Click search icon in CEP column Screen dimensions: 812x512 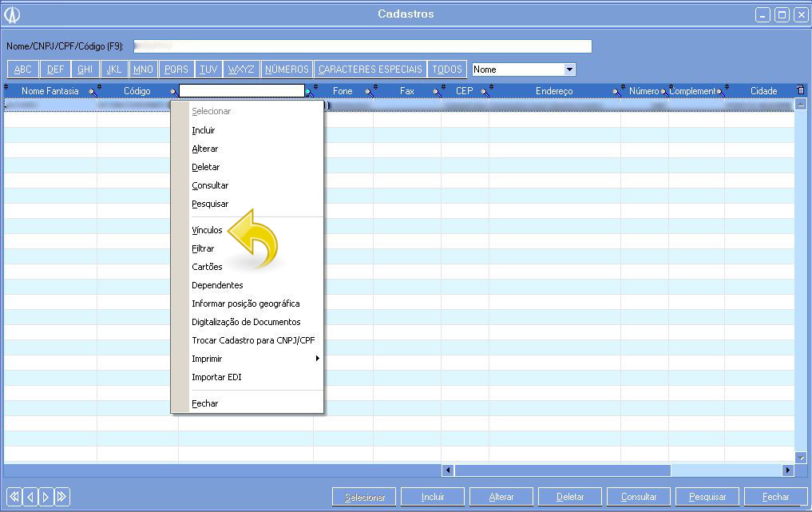pos(483,92)
